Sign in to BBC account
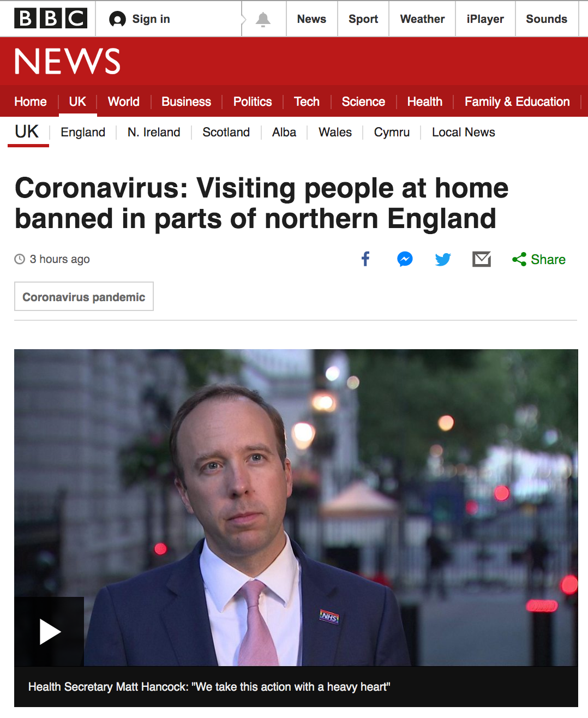 point(140,19)
